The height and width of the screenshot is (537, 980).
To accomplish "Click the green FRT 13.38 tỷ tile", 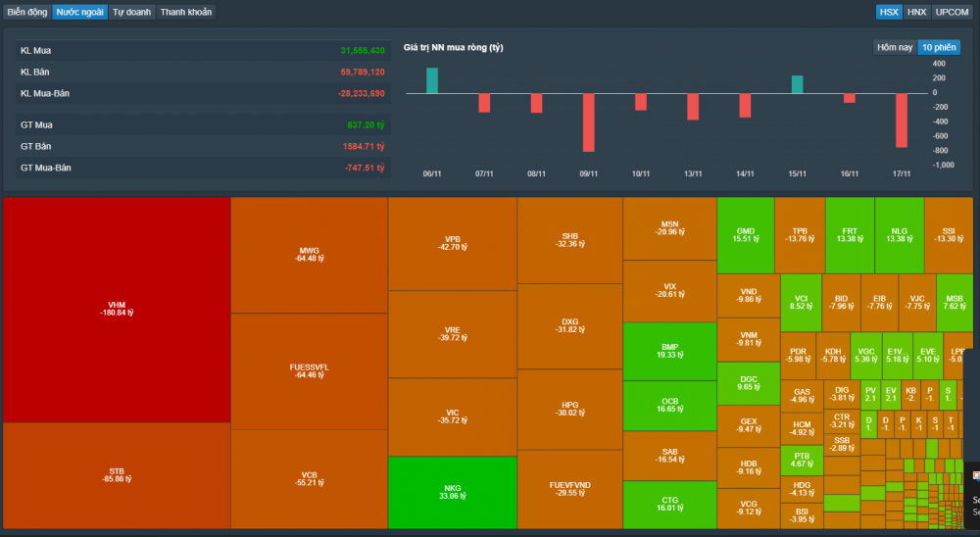I will pyautogui.click(x=850, y=236).
